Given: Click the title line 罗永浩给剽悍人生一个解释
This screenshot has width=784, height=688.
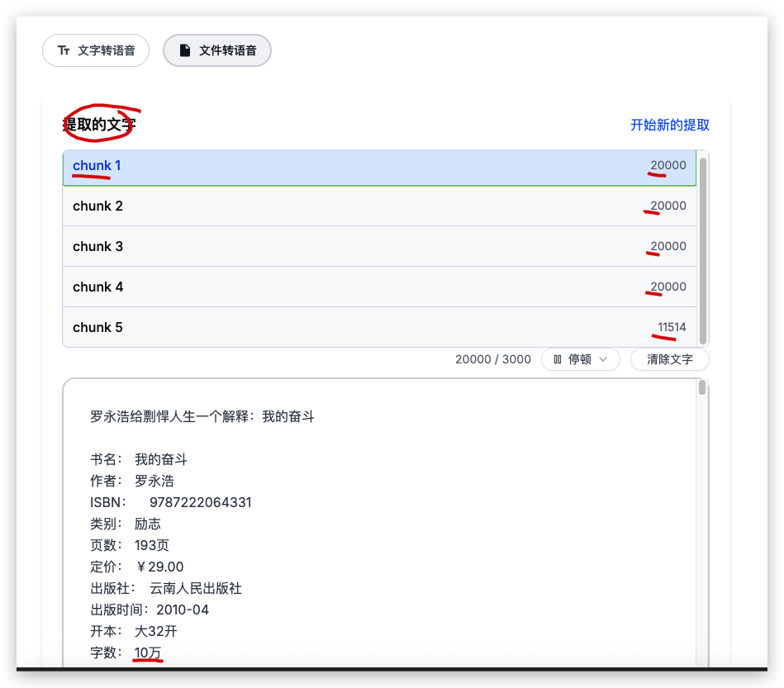Looking at the screenshot, I should point(202,416).
